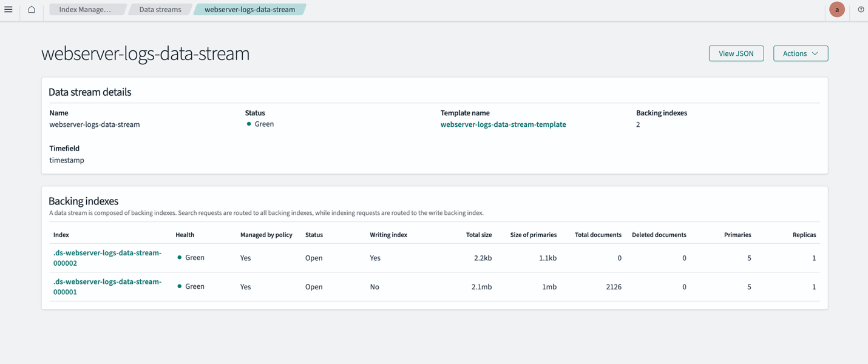The height and width of the screenshot is (364, 868).
Task: Navigate to Data streams breadcrumb
Action: 160,9
